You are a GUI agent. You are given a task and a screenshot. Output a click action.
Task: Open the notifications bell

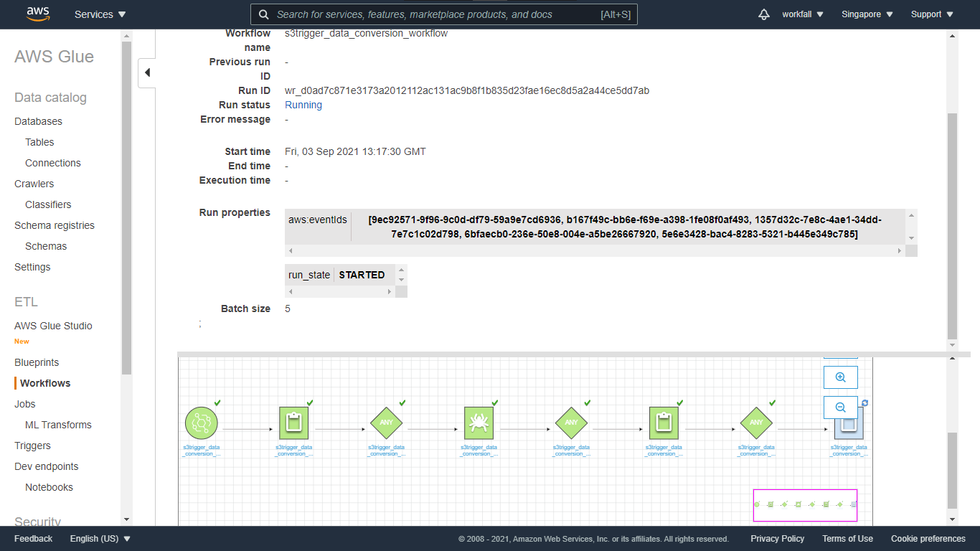tap(764, 14)
